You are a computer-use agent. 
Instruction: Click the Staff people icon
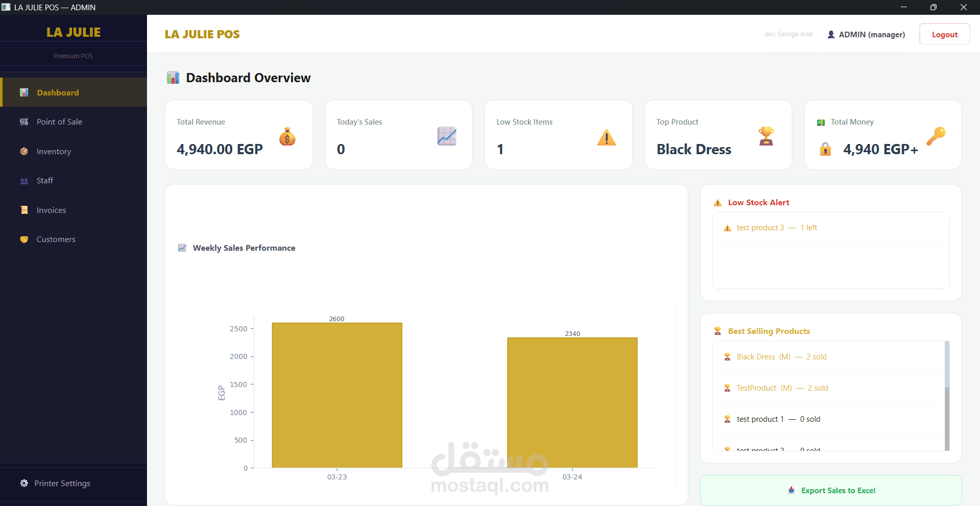click(x=24, y=181)
